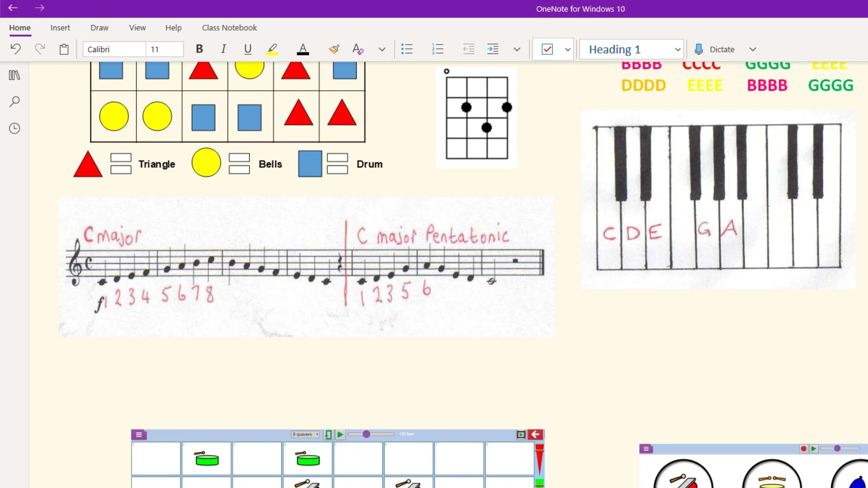Click the orange DDDD text

point(644,85)
